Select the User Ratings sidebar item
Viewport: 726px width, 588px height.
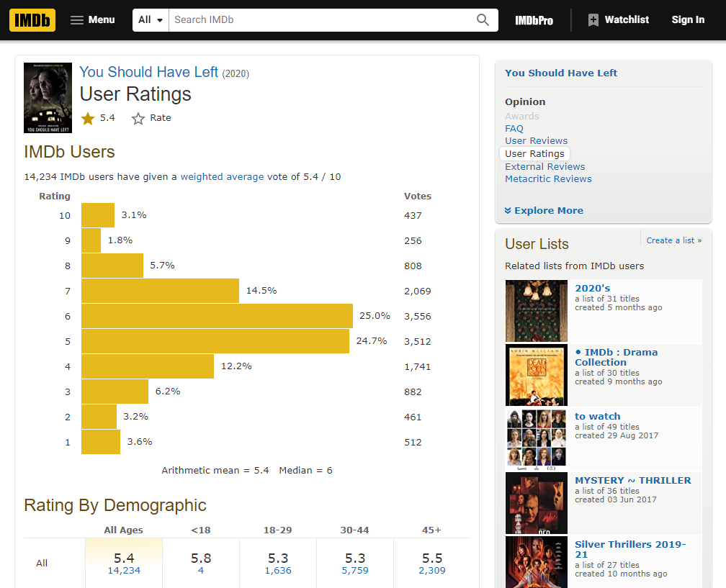tap(534, 153)
